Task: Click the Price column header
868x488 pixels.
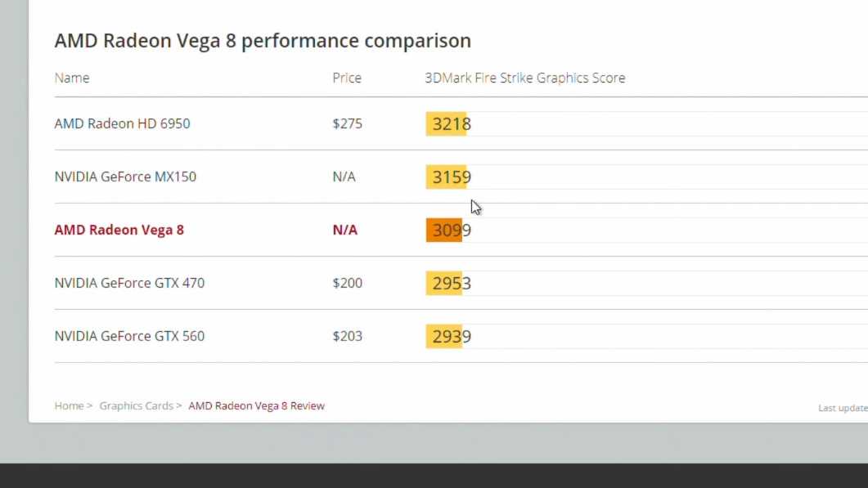Action: tap(347, 78)
